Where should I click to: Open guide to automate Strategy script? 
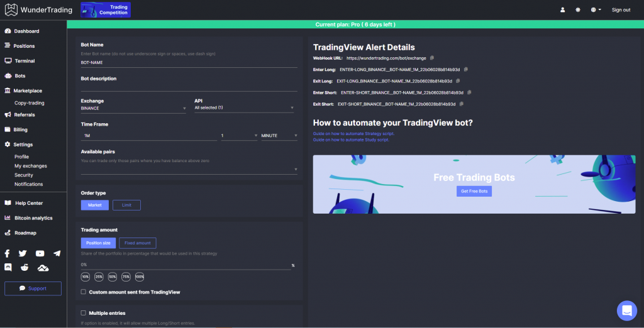(353, 134)
